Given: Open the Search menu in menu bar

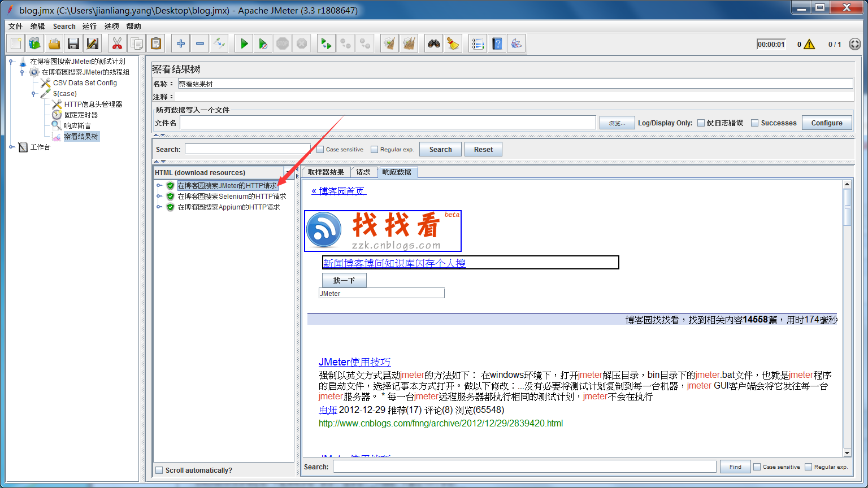Looking at the screenshot, I should (64, 27).
